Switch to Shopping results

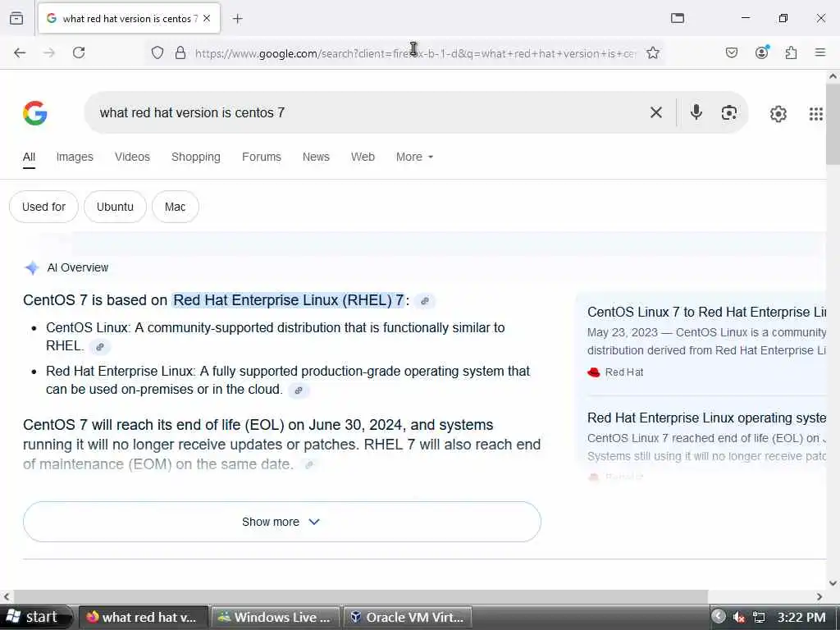(x=195, y=157)
